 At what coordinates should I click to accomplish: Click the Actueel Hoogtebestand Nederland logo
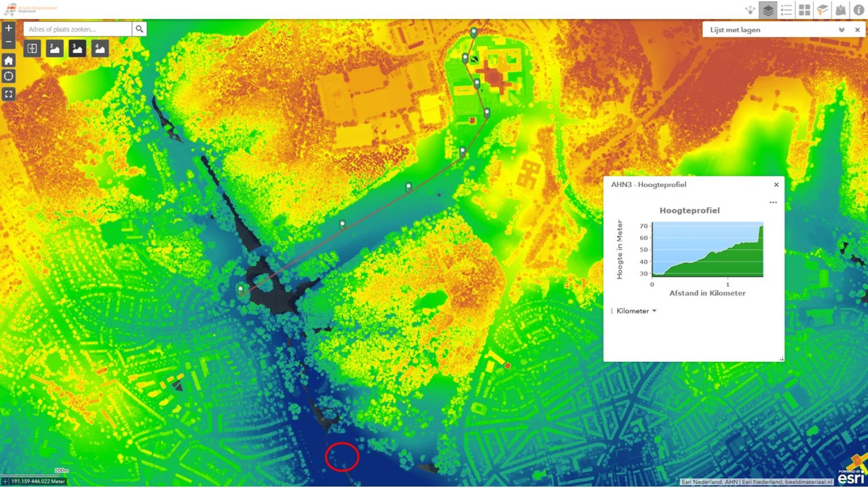tap(31, 9)
